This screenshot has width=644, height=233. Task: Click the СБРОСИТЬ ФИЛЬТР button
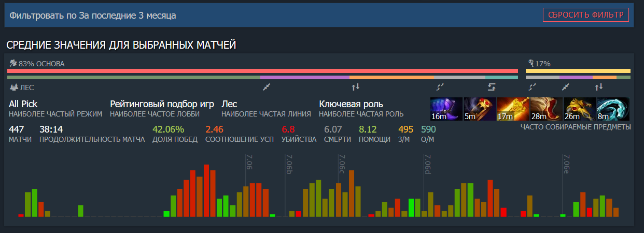586,15
